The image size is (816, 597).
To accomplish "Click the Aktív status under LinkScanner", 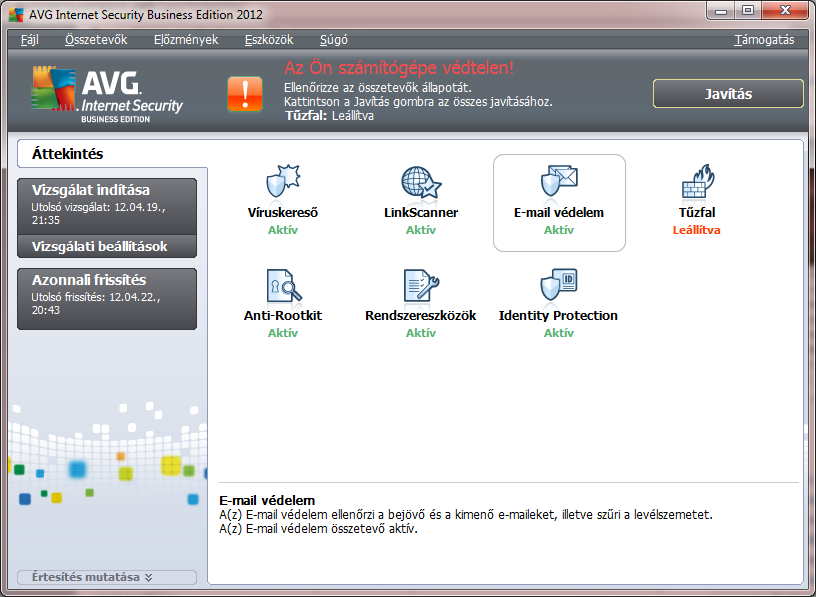I will (420, 230).
